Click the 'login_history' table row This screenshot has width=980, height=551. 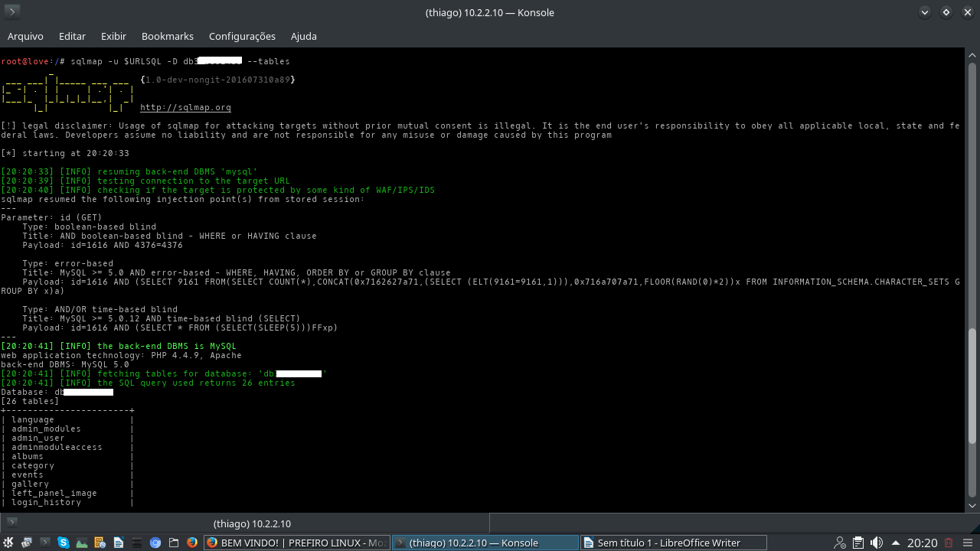pyautogui.click(x=67, y=502)
